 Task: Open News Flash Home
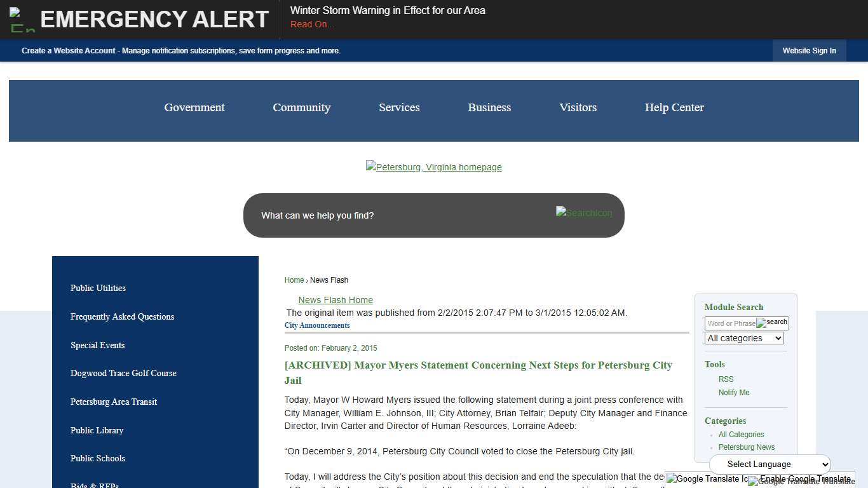(336, 300)
